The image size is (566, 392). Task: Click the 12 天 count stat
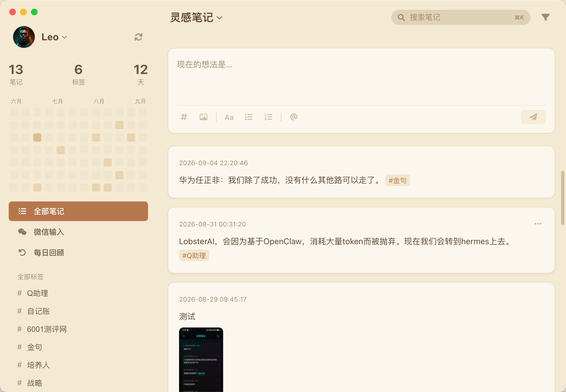(x=140, y=74)
